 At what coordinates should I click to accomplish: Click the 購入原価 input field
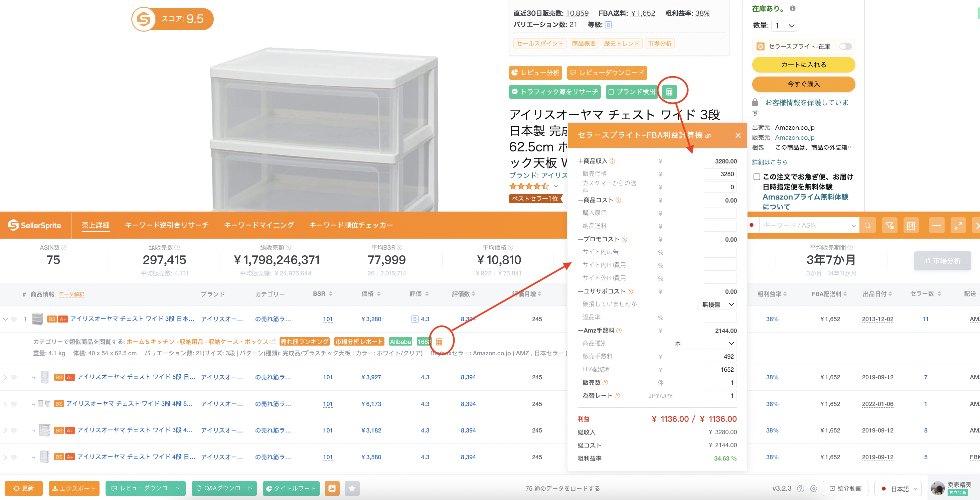pyautogui.click(x=720, y=213)
